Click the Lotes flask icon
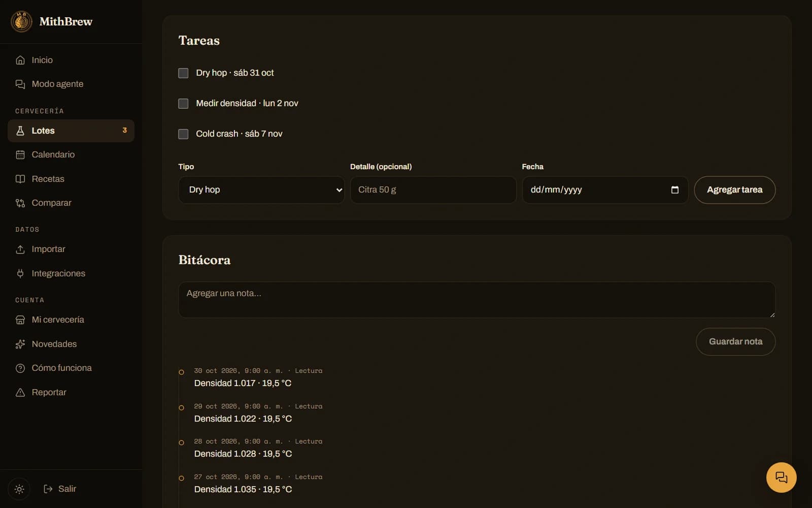The width and height of the screenshot is (812, 508). 20,131
